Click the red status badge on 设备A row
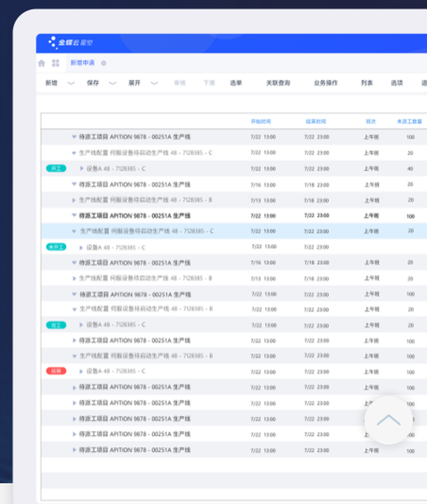 click(x=56, y=371)
